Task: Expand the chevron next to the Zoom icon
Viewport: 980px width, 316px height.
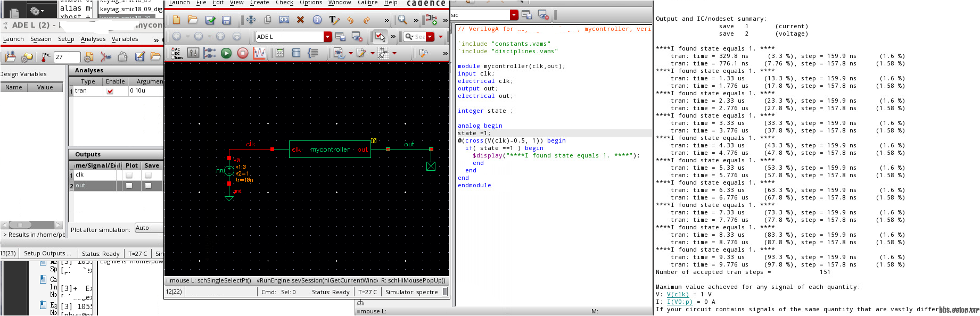Action: [x=416, y=20]
